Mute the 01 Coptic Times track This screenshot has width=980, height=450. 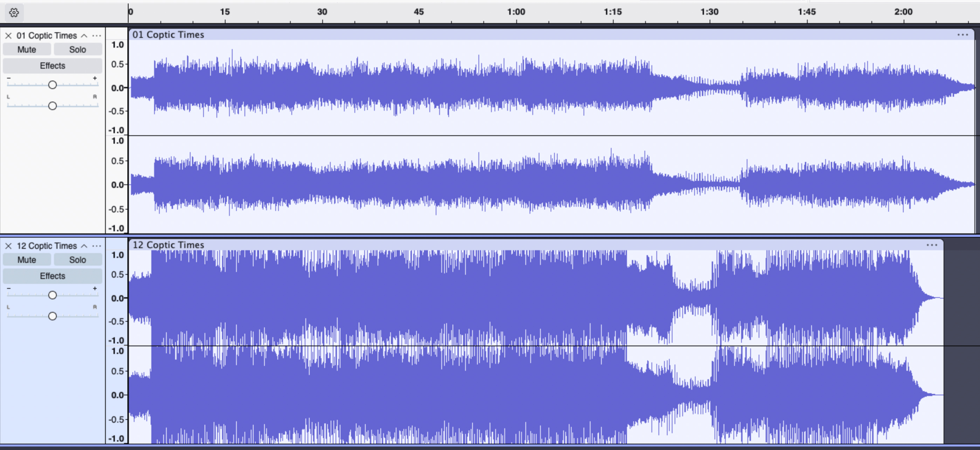click(x=27, y=49)
